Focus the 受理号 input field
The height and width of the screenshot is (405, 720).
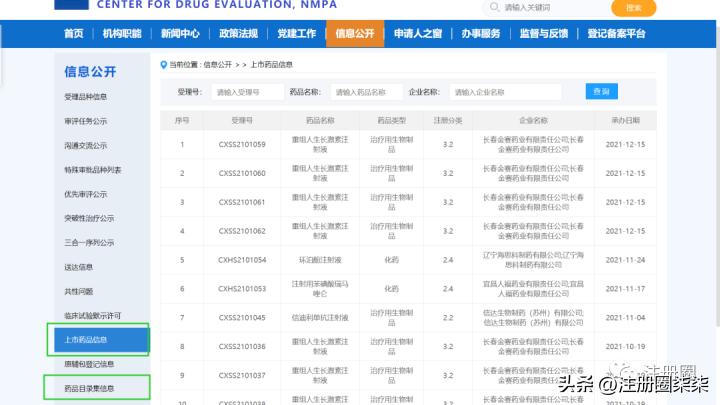247,92
